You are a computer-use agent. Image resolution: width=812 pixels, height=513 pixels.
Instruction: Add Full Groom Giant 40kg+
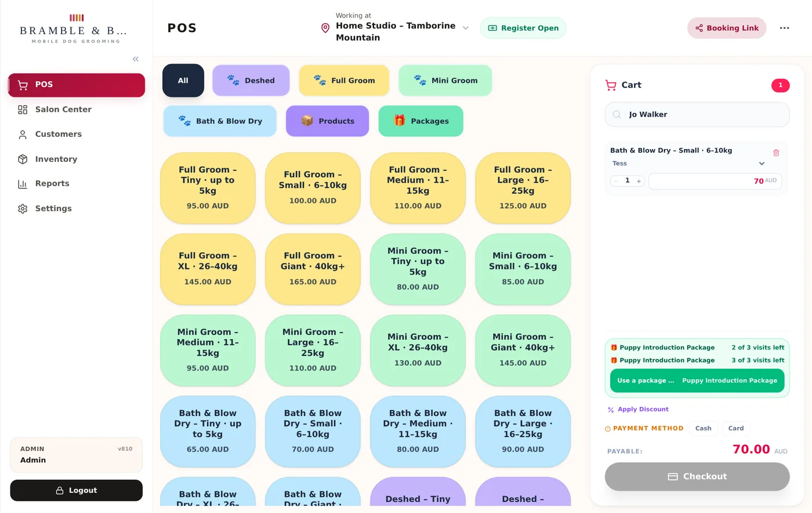(x=313, y=269)
